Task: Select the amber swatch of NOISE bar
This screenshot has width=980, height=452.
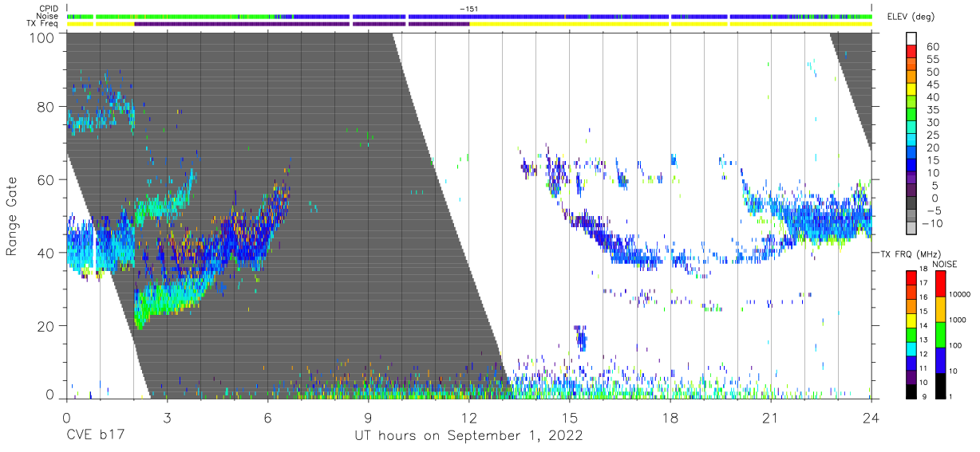Action: coord(939,309)
